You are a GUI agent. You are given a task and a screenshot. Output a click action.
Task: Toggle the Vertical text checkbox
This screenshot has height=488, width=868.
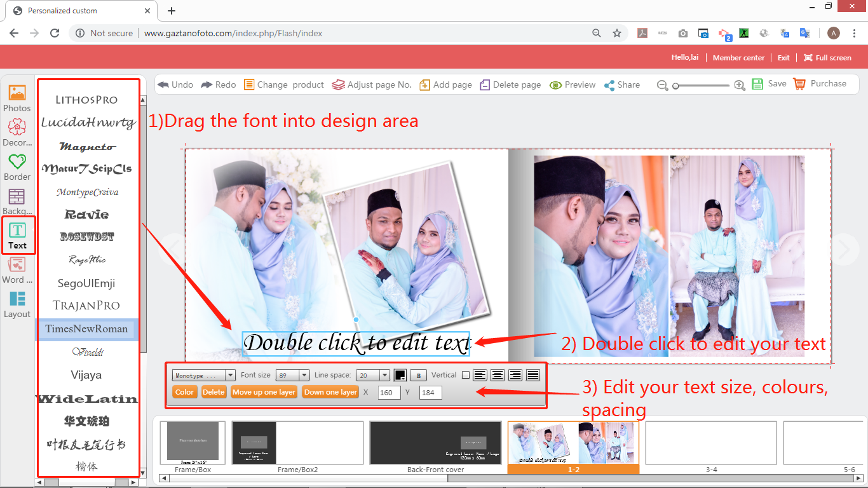click(466, 376)
